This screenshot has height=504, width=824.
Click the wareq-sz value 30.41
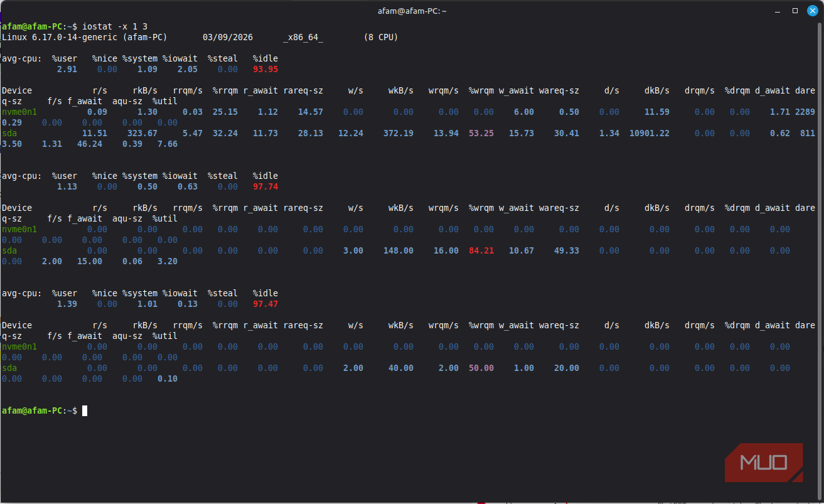[x=567, y=133]
